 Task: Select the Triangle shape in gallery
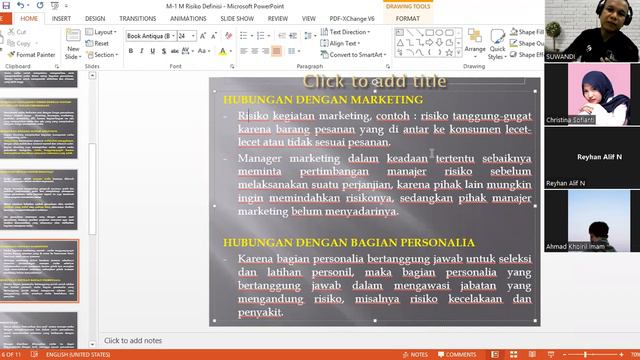[x=400, y=42]
